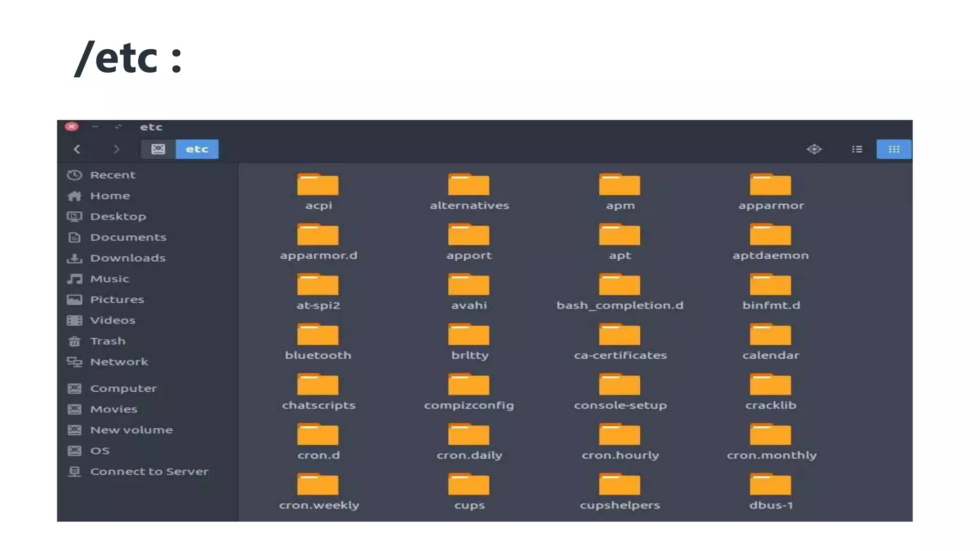980x551 pixels.
Task: Switch to grid icon view
Action: pos(893,149)
